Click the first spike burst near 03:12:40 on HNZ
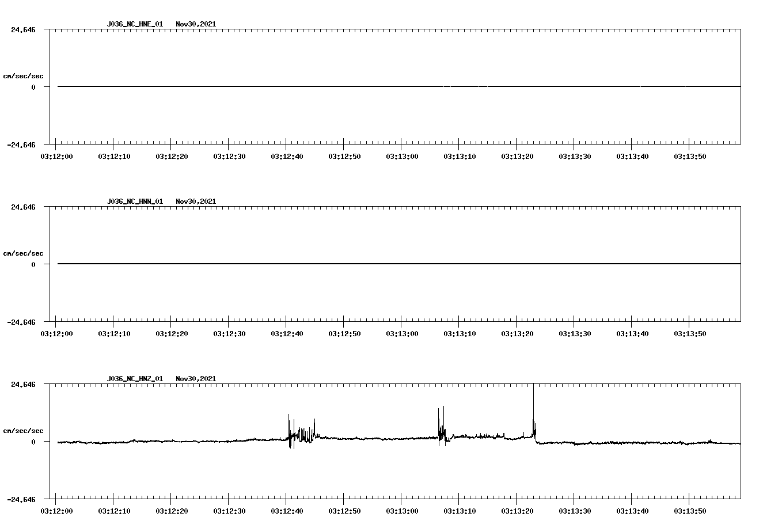The image size is (782, 532). click(x=301, y=431)
